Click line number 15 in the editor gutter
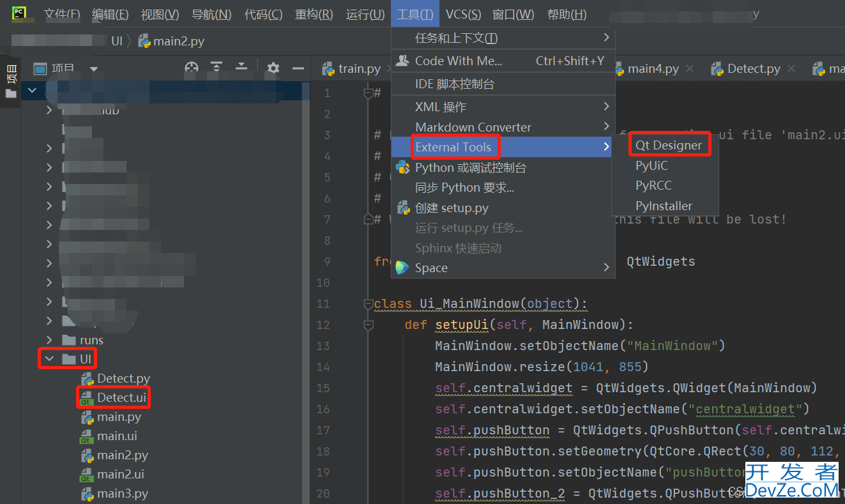This screenshot has height=504, width=845. [323, 388]
